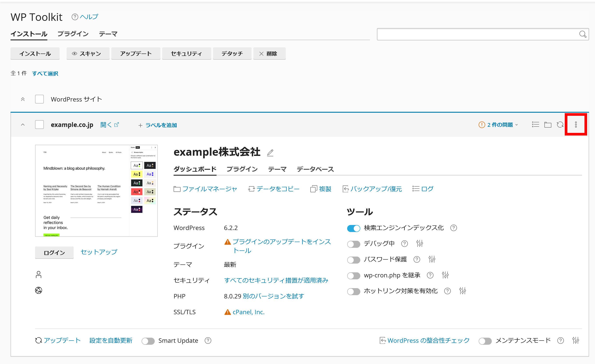Open the top プラグイン tab
The image size is (595, 364).
tap(73, 34)
